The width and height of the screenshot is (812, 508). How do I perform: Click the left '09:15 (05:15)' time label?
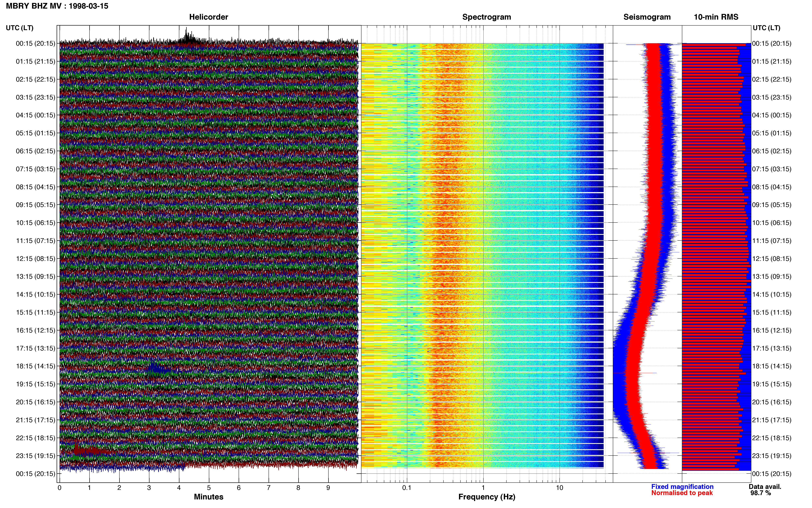(x=35, y=205)
